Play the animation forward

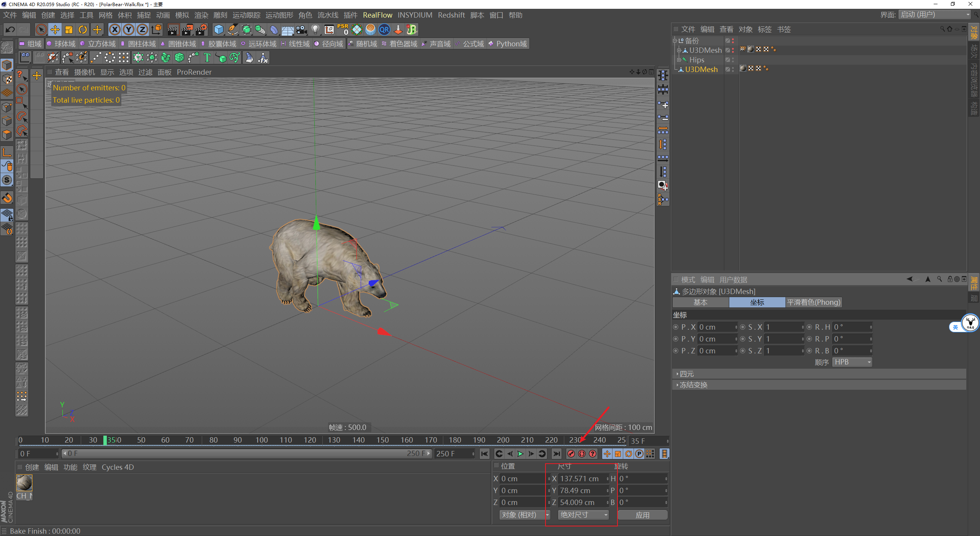[x=520, y=454]
